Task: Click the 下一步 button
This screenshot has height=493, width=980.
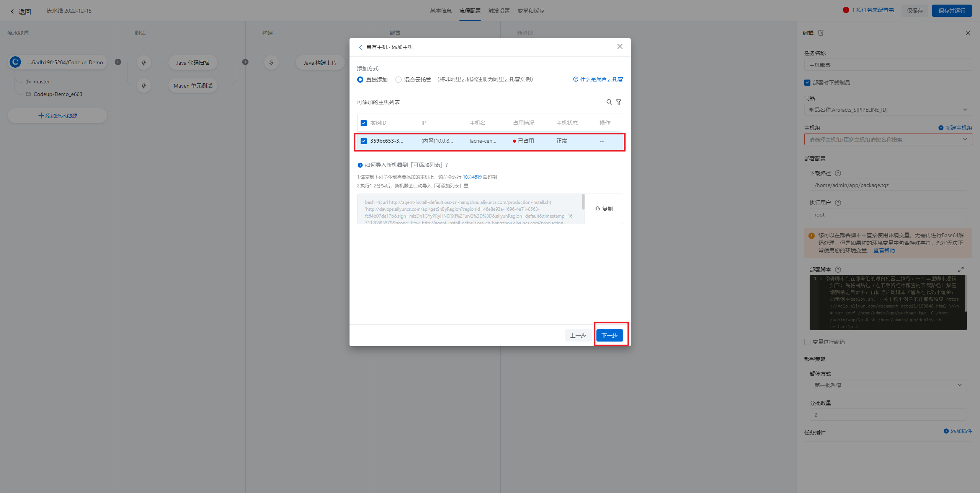Action: [x=609, y=335]
